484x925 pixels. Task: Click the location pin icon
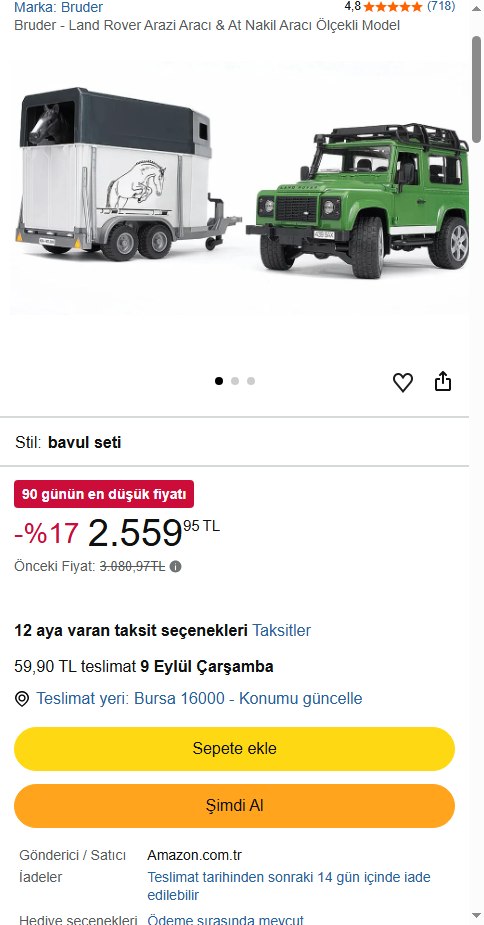[22, 699]
